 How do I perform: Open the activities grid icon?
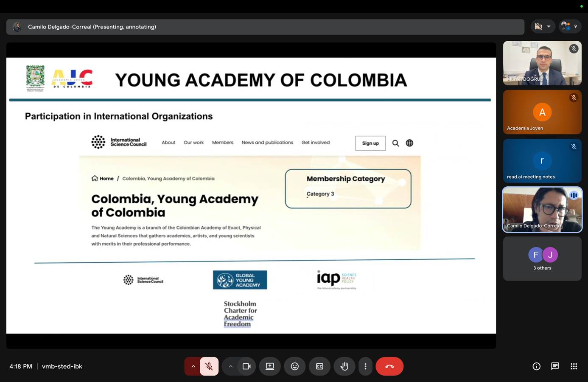click(574, 366)
